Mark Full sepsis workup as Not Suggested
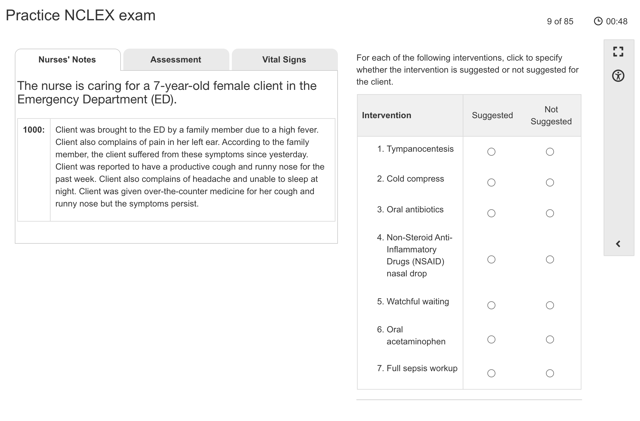This screenshot has height=421, width=640. (550, 373)
